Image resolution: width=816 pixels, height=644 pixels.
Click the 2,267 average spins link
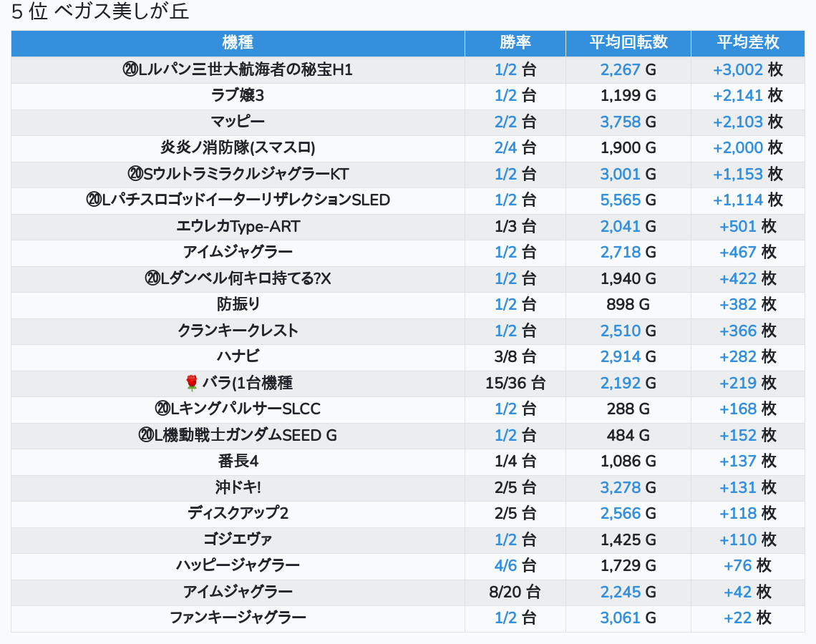coord(620,69)
